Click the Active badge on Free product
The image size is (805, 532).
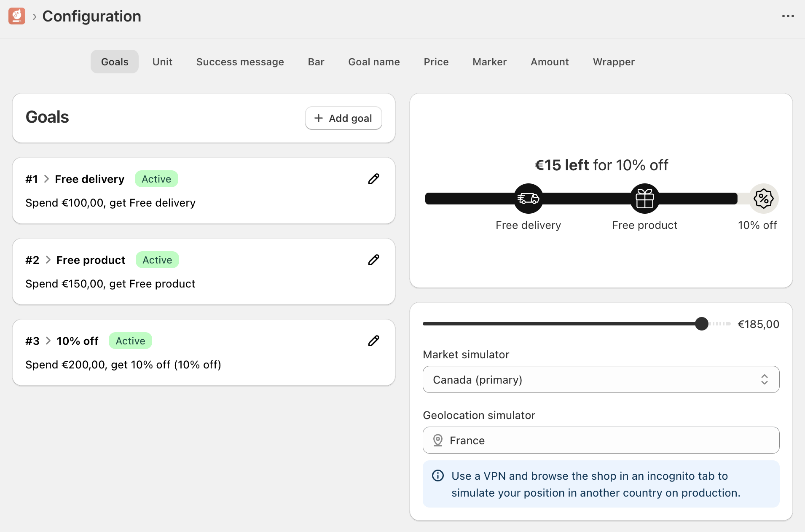(x=157, y=260)
